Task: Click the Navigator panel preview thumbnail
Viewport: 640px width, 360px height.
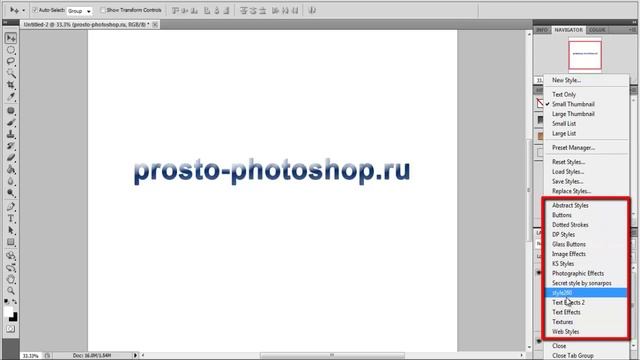Action: [x=585, y=54]
